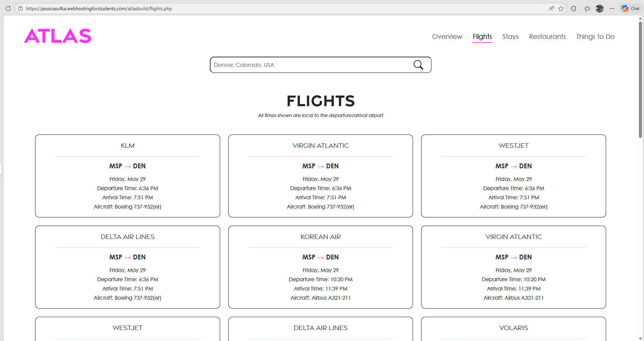This screenshot has height=341, width=644.
Task: Click first-row WESTJET airline title
Action: (514, 146)
